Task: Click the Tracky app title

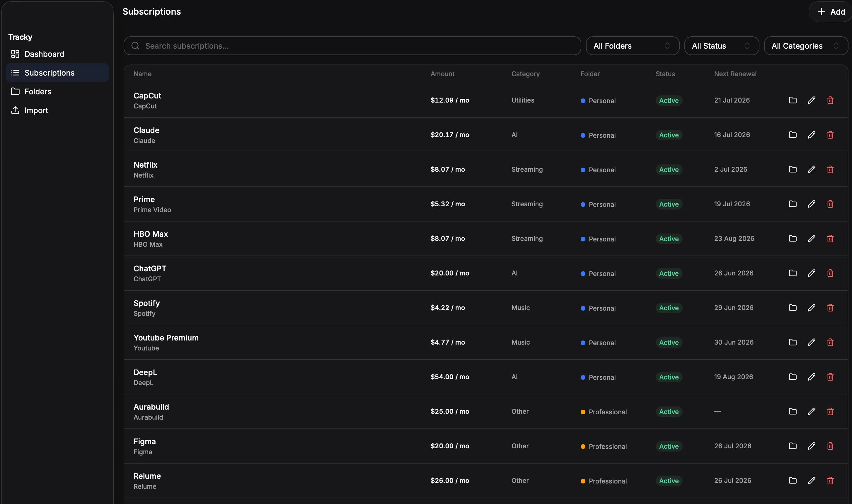Action: click(x=21, y=37)
